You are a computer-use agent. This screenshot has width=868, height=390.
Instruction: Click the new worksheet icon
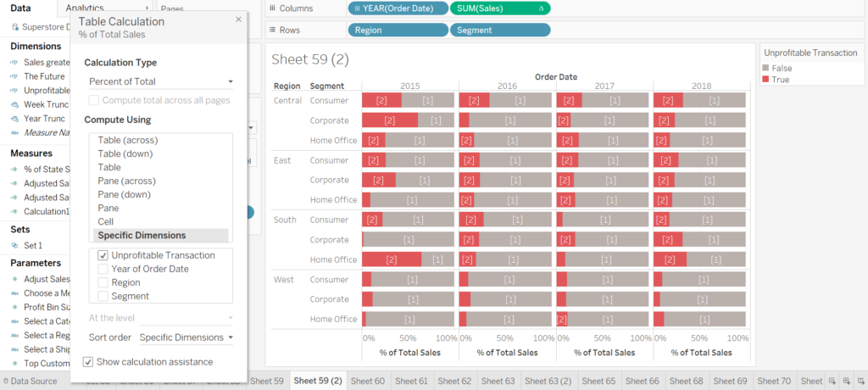(832, 382)
